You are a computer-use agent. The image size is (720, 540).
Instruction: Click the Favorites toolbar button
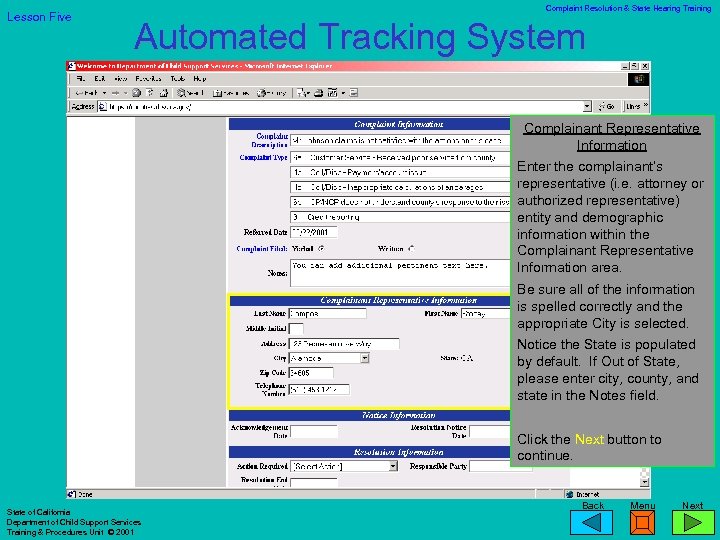231,93
